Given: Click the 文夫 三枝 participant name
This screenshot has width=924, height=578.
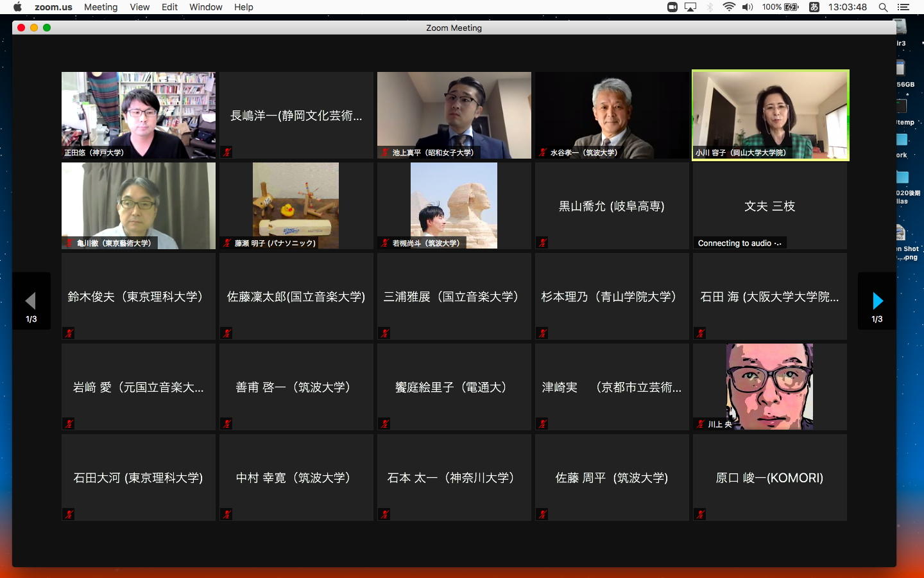Looking at the screenshot, I should pos(770,206).
